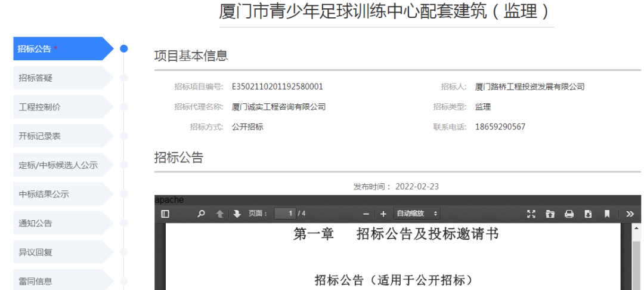Select the 中标结果公示 tab
Screen dimensions: 644x290
point(63,194)
